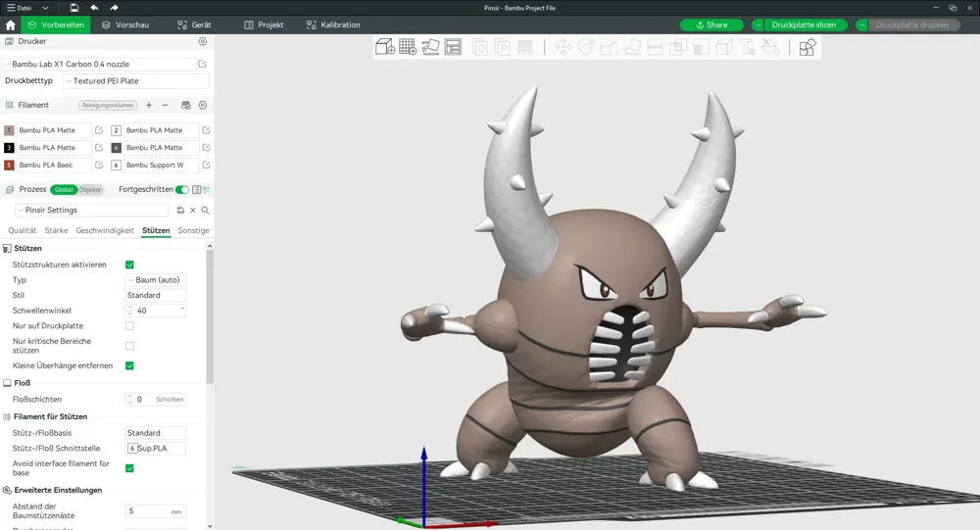Open the Geschwindigkeit settings tab
This screenshot has height=530, width=980.
105,230
